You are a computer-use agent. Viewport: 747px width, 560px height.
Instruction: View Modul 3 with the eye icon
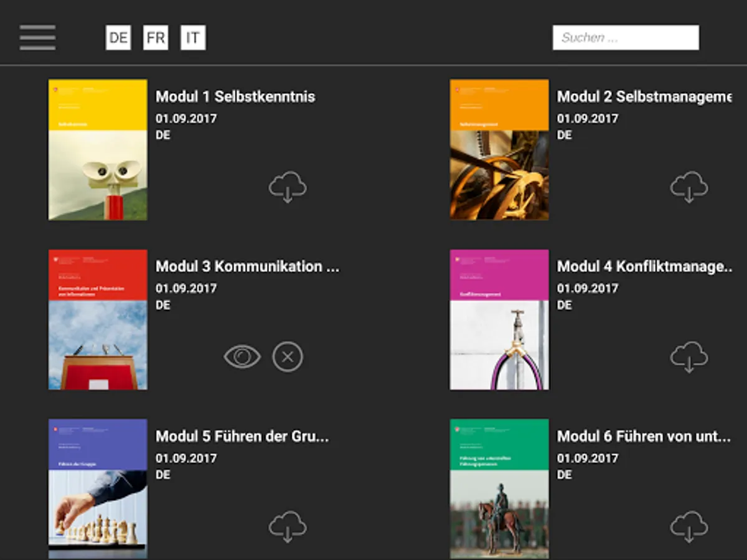[242, 357]
